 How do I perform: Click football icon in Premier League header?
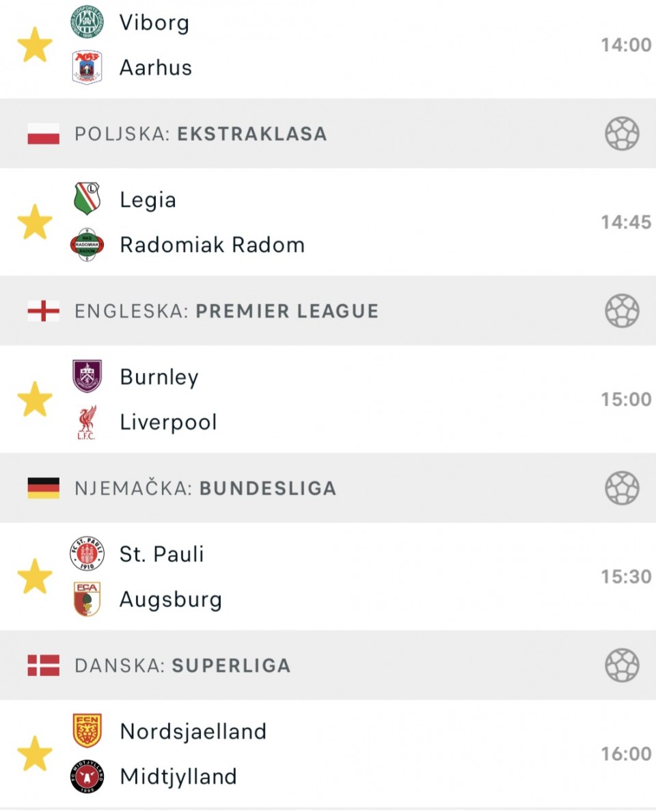click(622, 311)
